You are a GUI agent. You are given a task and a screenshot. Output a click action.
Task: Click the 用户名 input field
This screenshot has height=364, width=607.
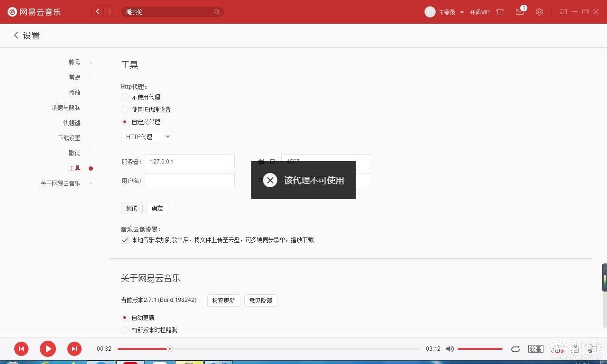pyautogui.click(x=190, y=180)
